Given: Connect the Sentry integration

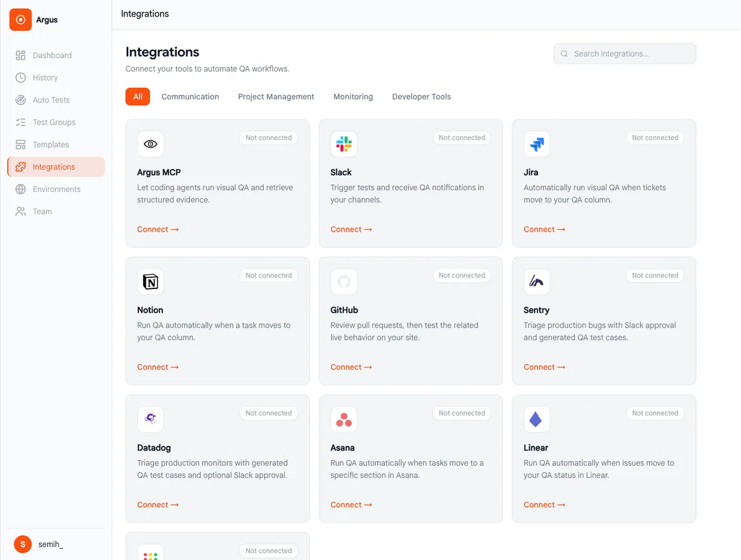Looking at the screenshot, I should 545,367.
